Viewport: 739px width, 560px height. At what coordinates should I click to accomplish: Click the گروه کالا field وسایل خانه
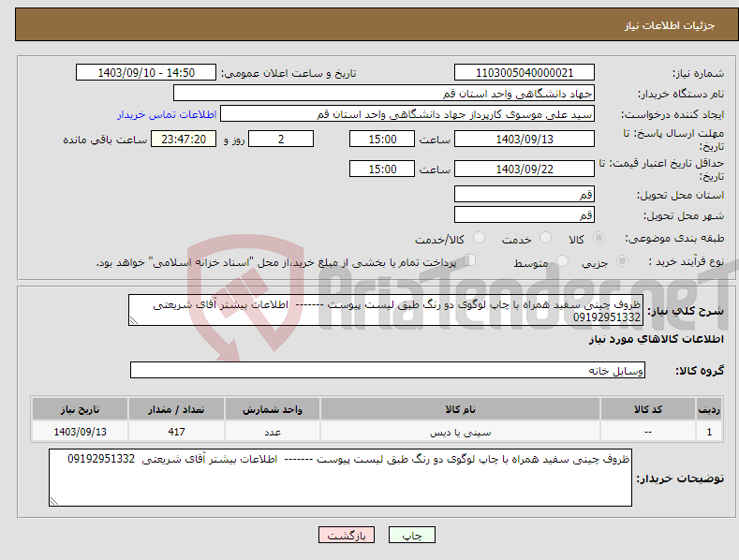388,371
